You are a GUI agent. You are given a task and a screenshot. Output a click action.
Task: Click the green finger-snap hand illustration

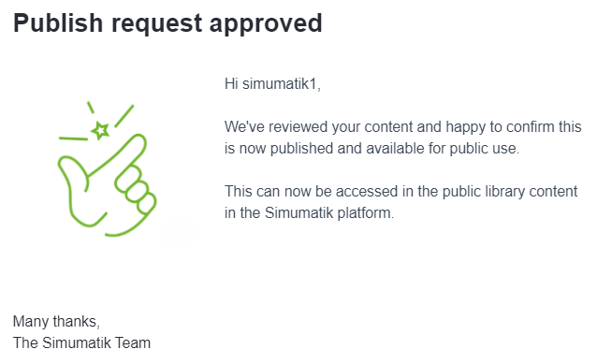tap(107, 168)
